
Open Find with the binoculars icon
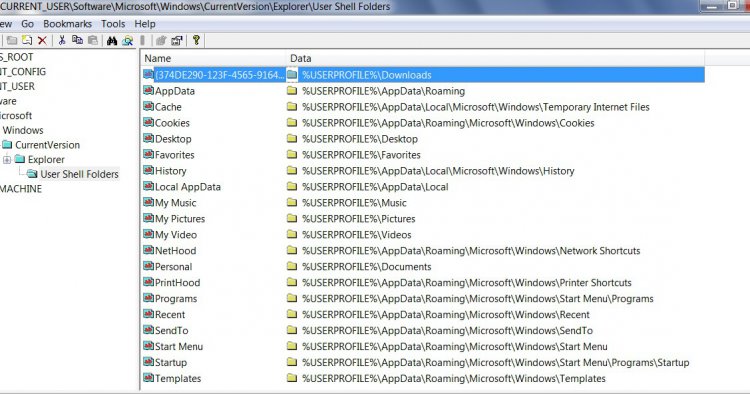112,41
